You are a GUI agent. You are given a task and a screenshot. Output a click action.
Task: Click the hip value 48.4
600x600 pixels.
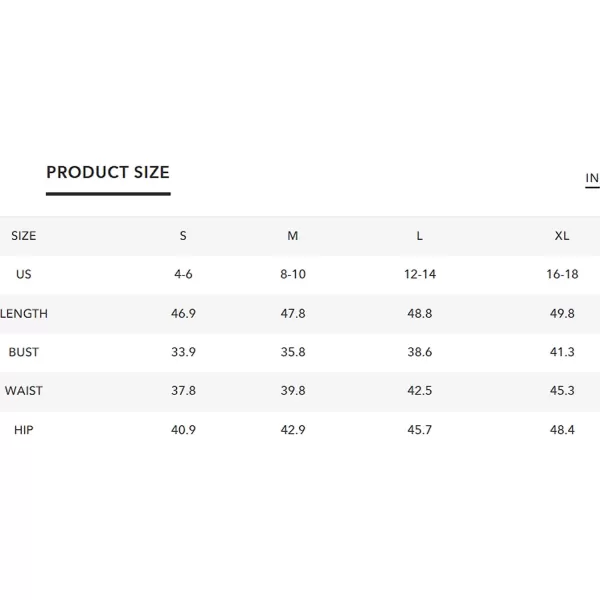pyautogui.click(x=562, y=430)
